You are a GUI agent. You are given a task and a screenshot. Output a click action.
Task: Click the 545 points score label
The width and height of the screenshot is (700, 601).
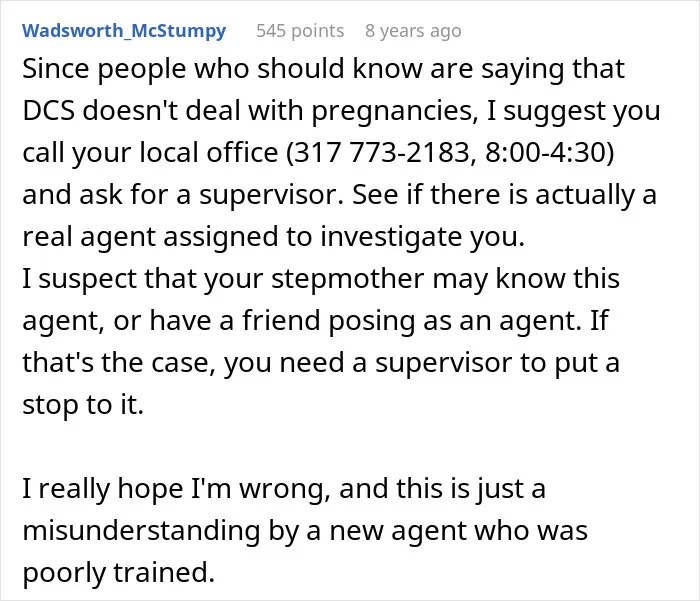[300, 31]
